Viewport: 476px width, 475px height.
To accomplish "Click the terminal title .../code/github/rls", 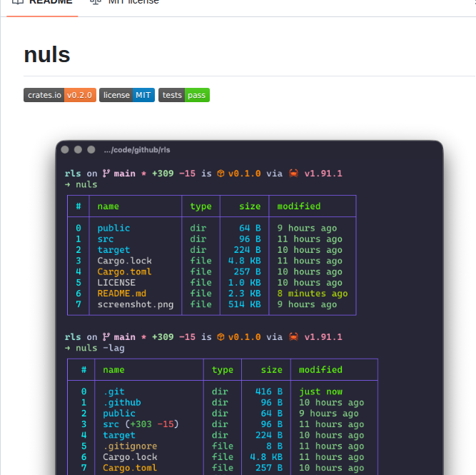I will click(137, 150).
